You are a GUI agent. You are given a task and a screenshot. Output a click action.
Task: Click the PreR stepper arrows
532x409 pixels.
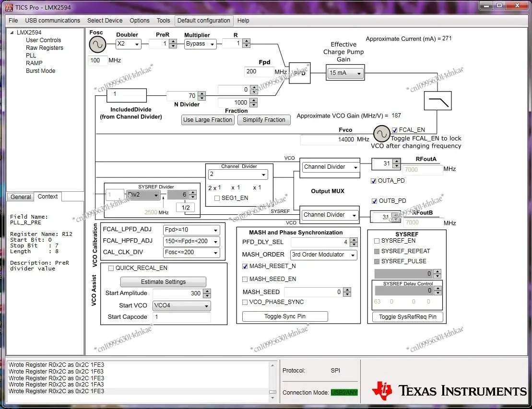pos(173,44)
